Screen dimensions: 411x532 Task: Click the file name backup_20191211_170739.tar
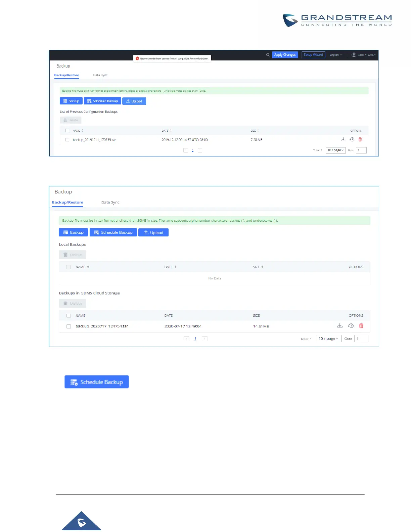[x=94, y=140]
